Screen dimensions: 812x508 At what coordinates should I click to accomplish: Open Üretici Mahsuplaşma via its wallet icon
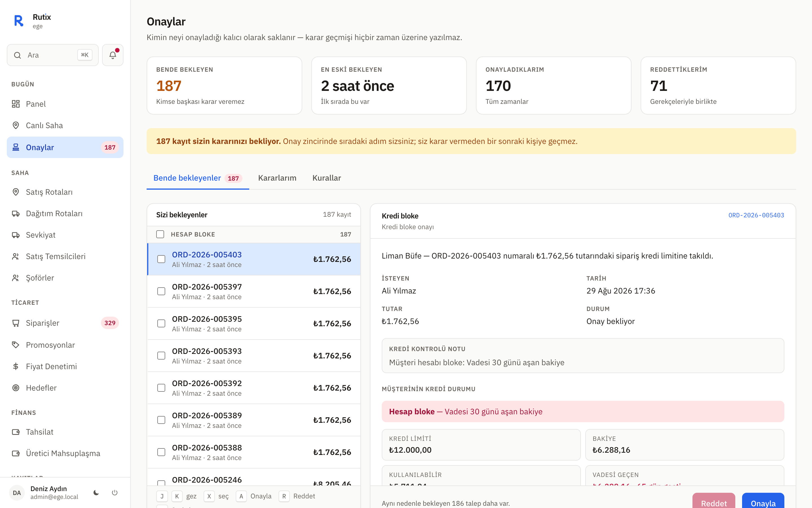pyautogui.click(x=16, y=453)
